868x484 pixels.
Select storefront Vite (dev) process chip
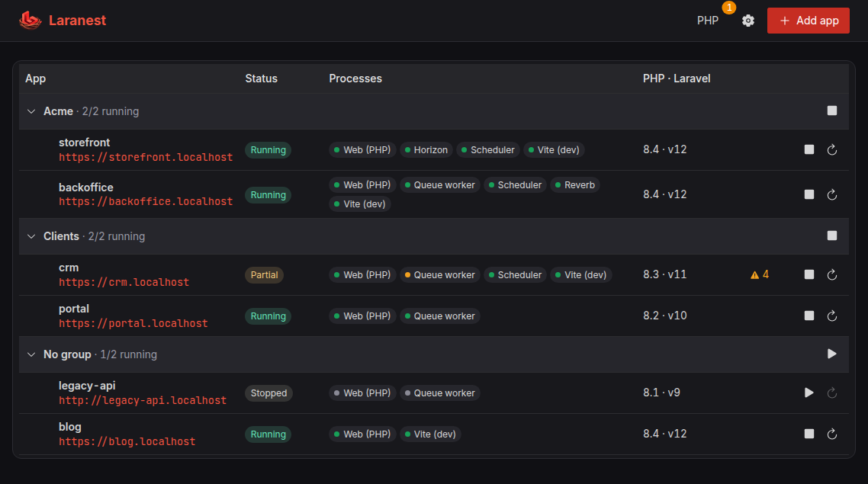click(554, 150)
